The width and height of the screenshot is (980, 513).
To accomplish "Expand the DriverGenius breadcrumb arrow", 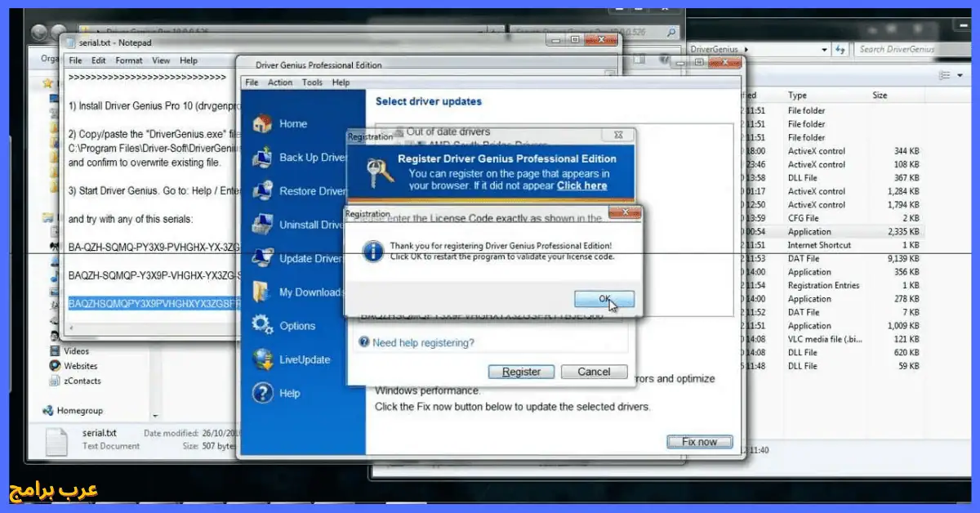I will pos(745,50).
